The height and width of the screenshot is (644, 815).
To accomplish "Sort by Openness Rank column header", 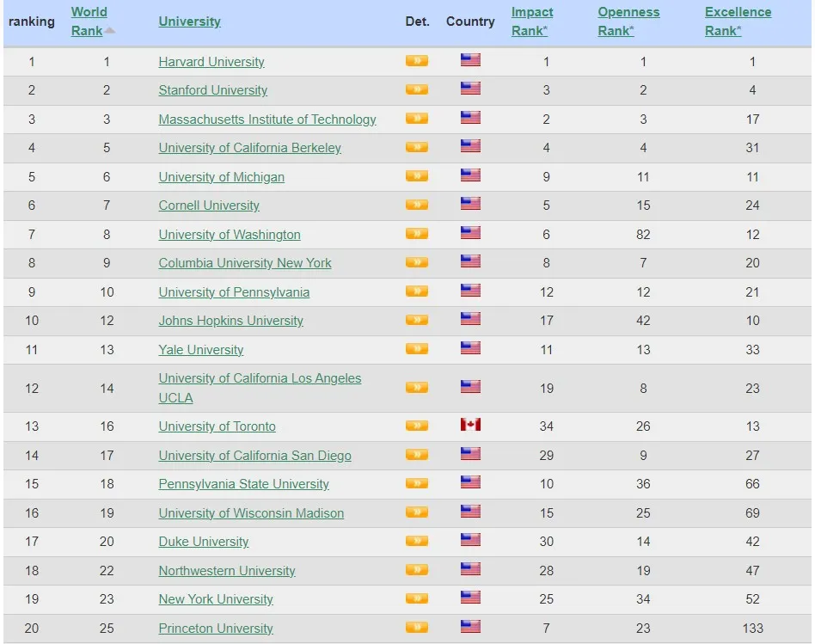I will pyautogui.click(x=628, y=21).
